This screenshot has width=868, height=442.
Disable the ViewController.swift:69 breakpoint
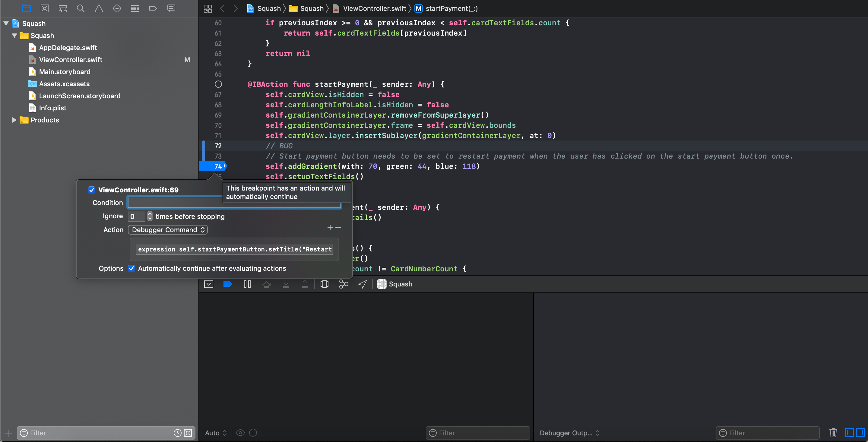coord(91,190)
